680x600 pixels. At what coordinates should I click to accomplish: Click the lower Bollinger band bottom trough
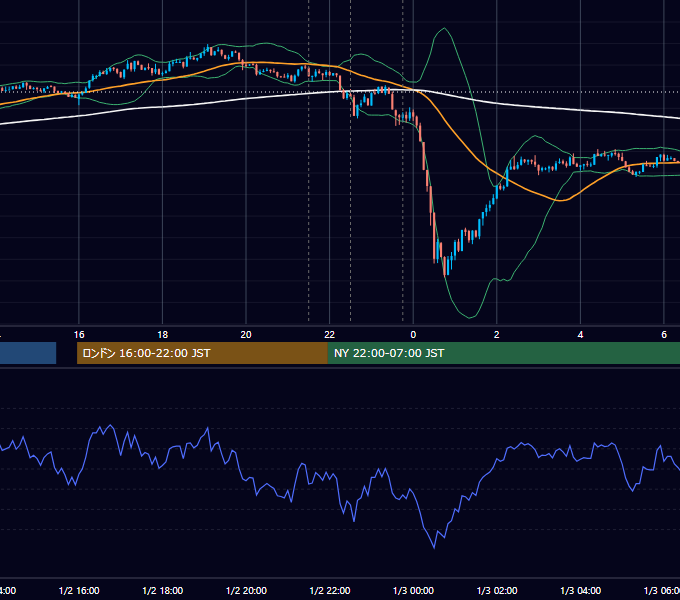(470, 317)
